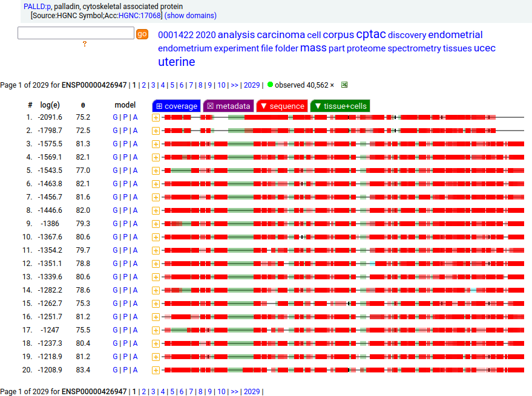Click the coverage bar for row 8
This screenshot has width=532, height=396.
tap(343, 210)
